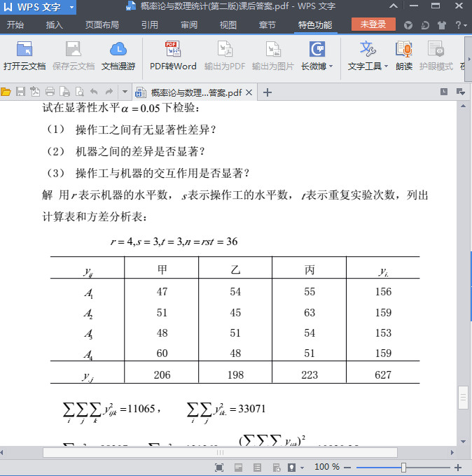This screenshot has height=476, width=472.
Task: Open the 视图 tab
Action: pyautogui.click(x=228, y=25)
